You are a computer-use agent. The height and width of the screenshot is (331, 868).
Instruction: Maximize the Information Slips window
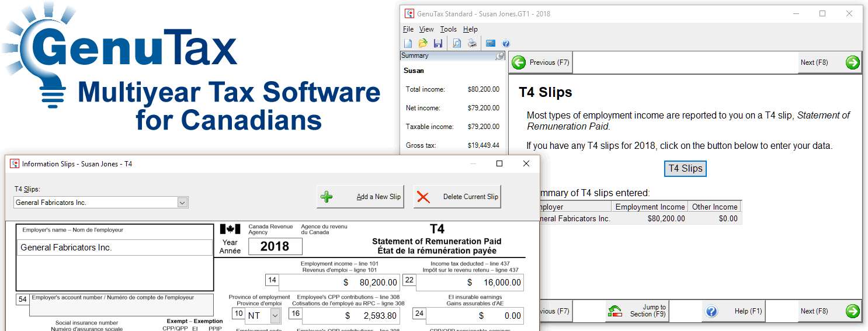(x=499, y=163)
